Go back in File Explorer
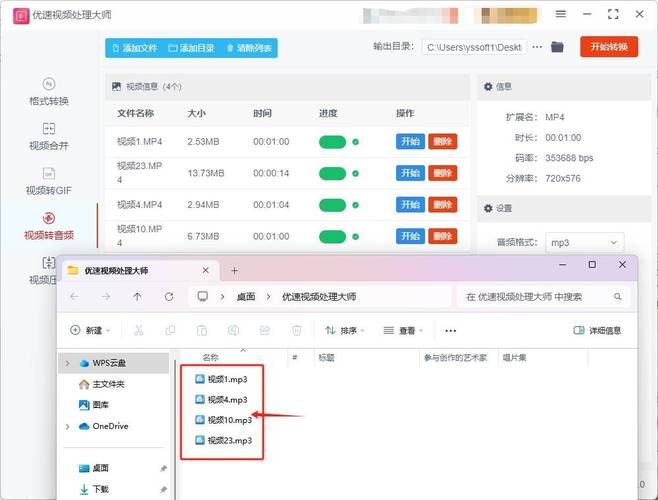This screenshot has width=658, height=500. click(74, 296)
